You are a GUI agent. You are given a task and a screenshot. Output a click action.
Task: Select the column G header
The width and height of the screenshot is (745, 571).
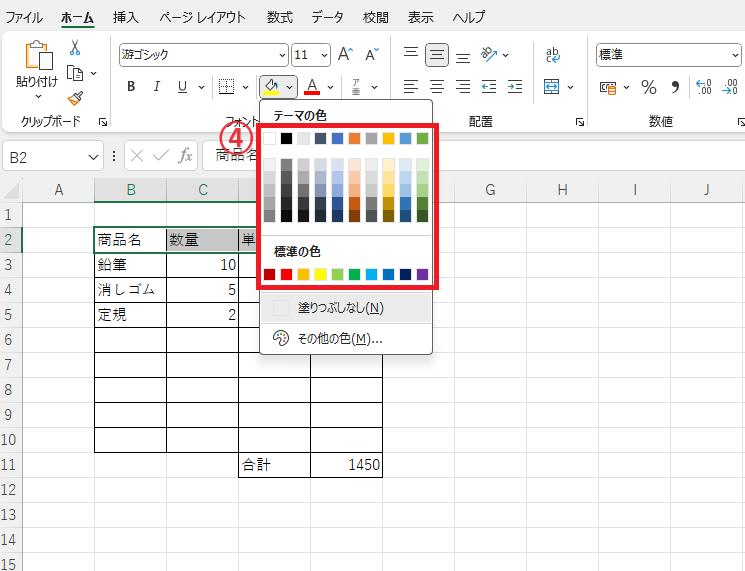coord(490,190)
